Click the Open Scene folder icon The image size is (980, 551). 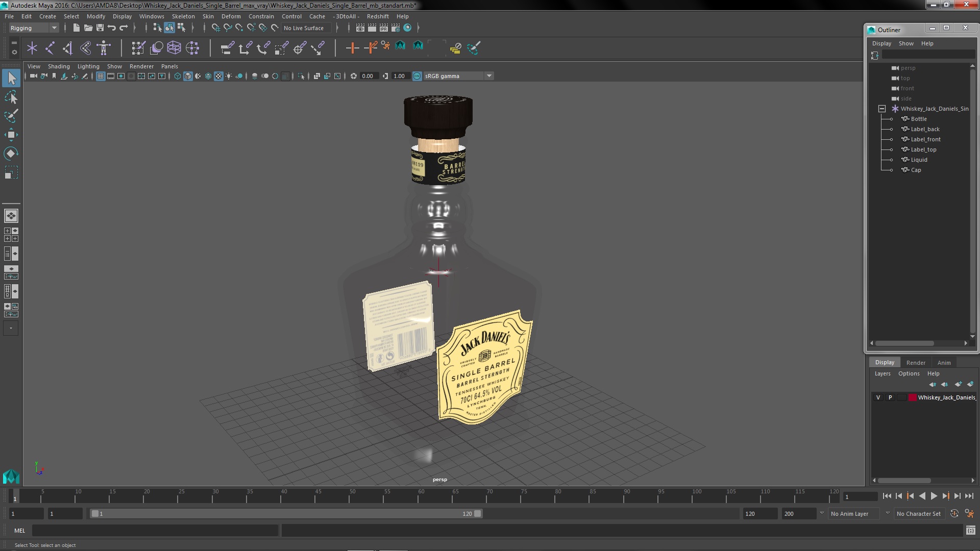pos(88,28)
